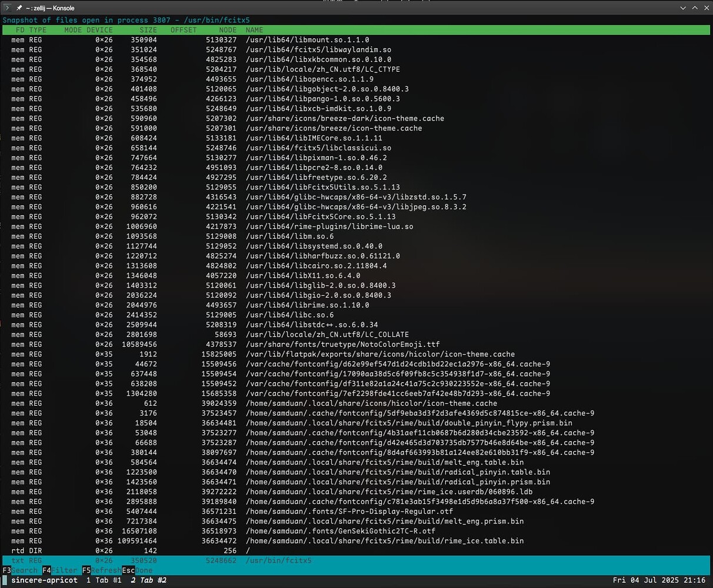Click the sincere-apricot session name

(45, 580)
